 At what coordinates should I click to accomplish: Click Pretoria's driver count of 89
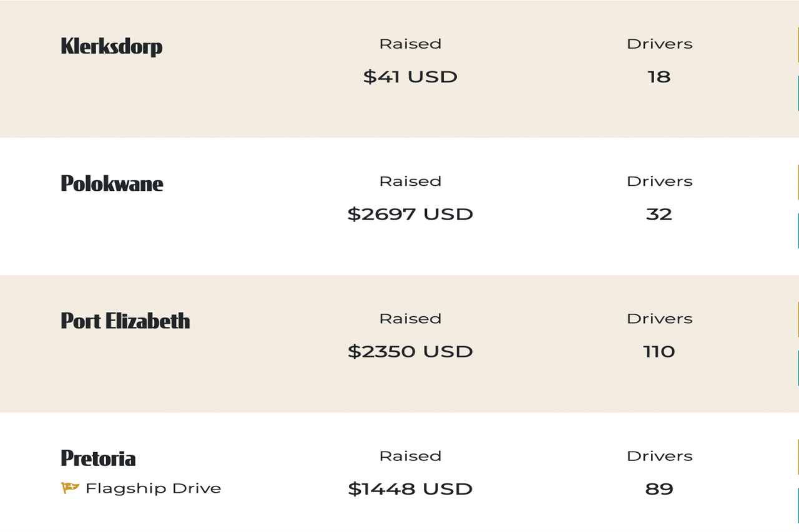coord(659,488)
